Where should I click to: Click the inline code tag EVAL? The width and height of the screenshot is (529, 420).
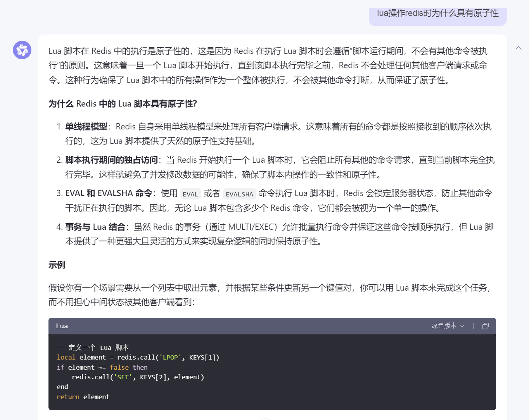click(x=190, y=194)
